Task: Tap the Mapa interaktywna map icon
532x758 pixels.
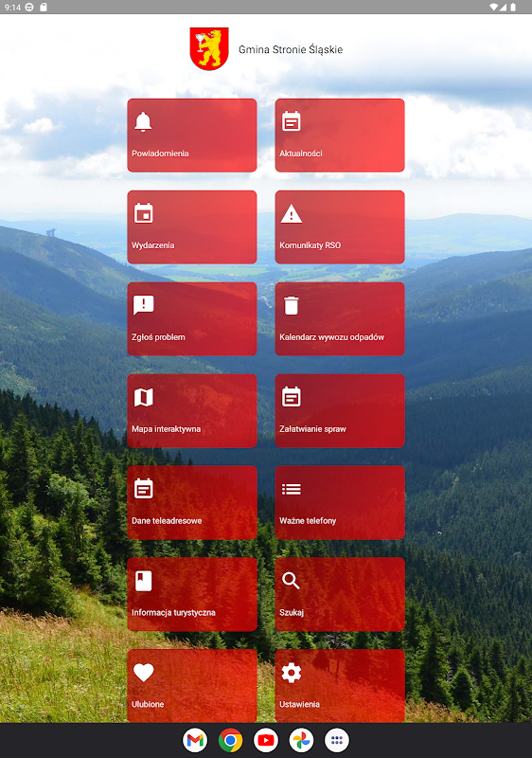Action: coord(143,397)
